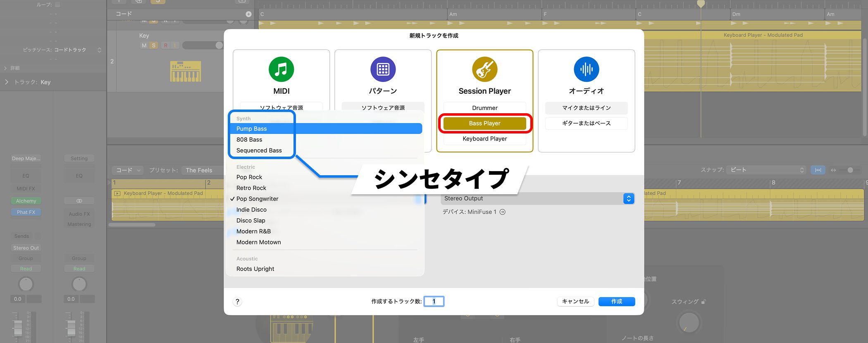Screen dimensions: 868x343
Task: Select the Session Player guitar icon
Action: coord(484,69)
